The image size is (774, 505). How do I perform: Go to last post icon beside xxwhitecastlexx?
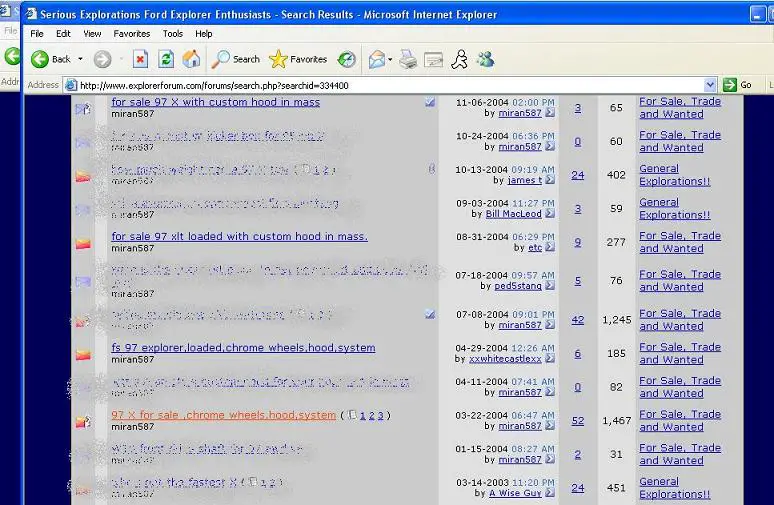point(550,359)
